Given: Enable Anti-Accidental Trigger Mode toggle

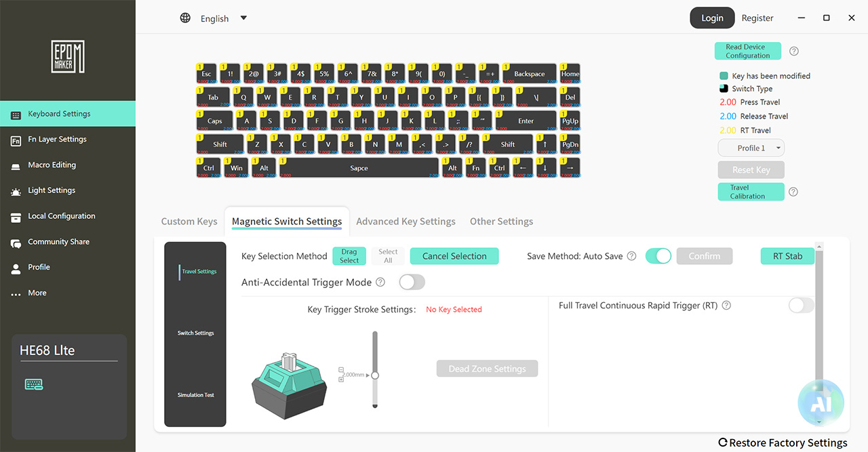Looking at the screenshot, I should tap(412, 282).
